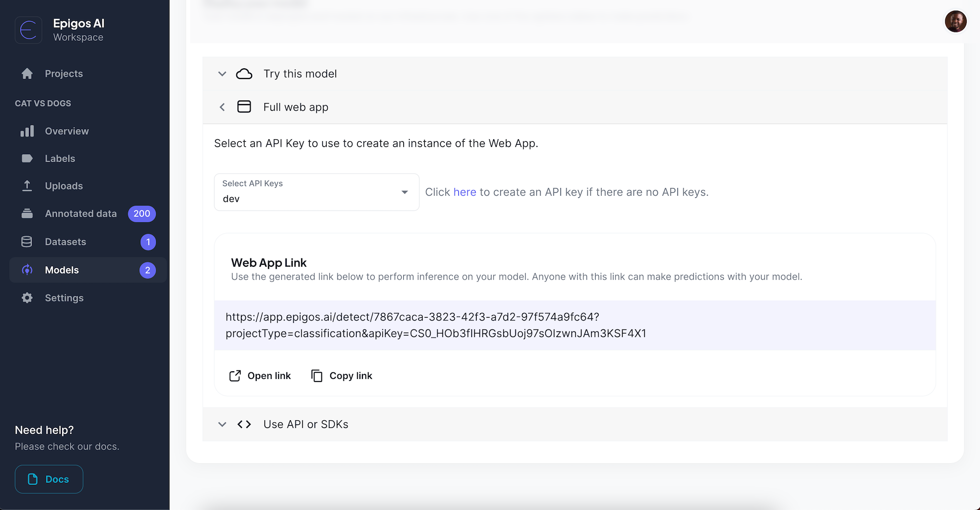
Task: Click the Labels tag icon
Action: (27, 158)
